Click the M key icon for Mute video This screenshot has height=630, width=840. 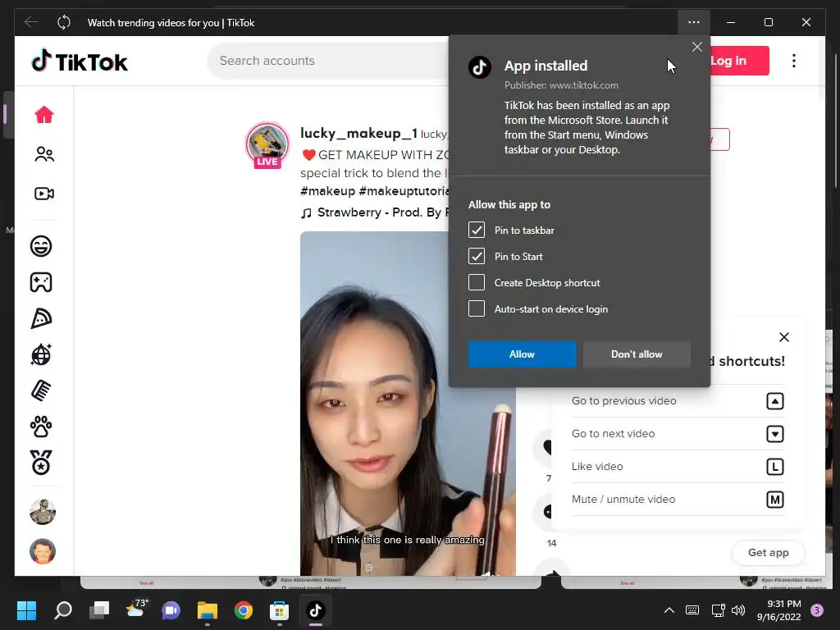774,500
